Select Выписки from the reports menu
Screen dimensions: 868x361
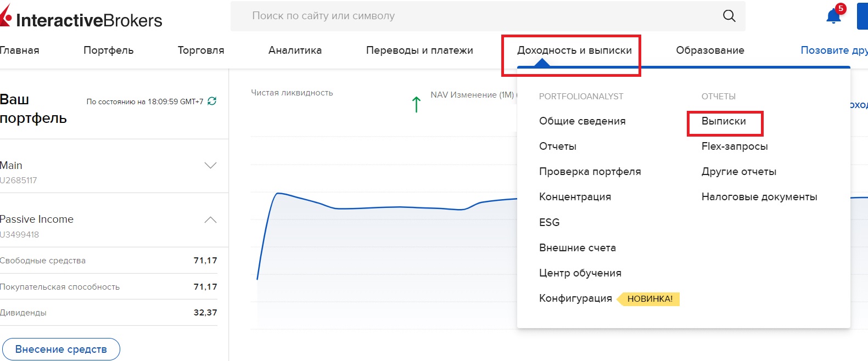click(x=724, y=121)
